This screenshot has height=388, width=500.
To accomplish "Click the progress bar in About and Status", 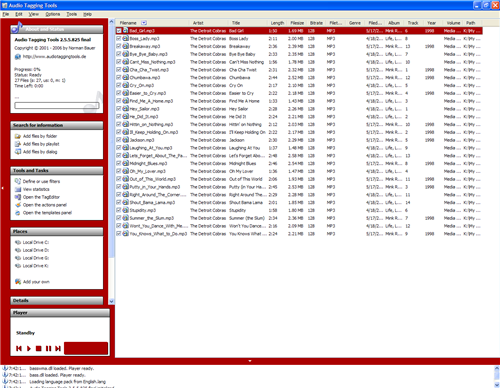I will [x=57, y=106].
